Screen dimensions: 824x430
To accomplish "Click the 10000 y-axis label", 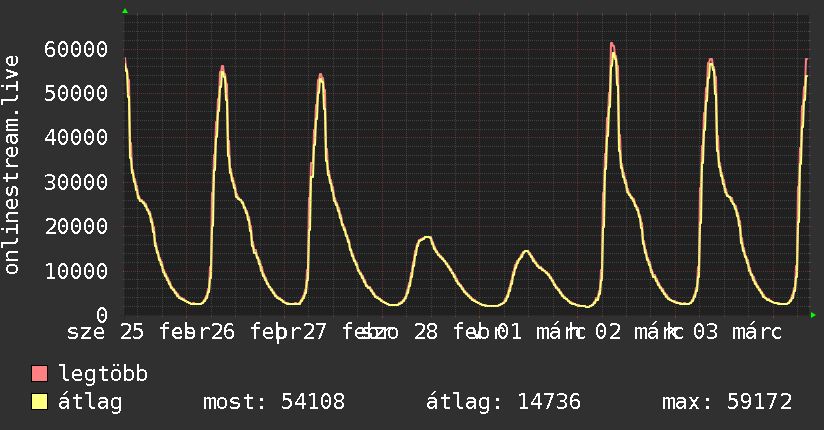I will pyautogui.click(x=76, y=271).
